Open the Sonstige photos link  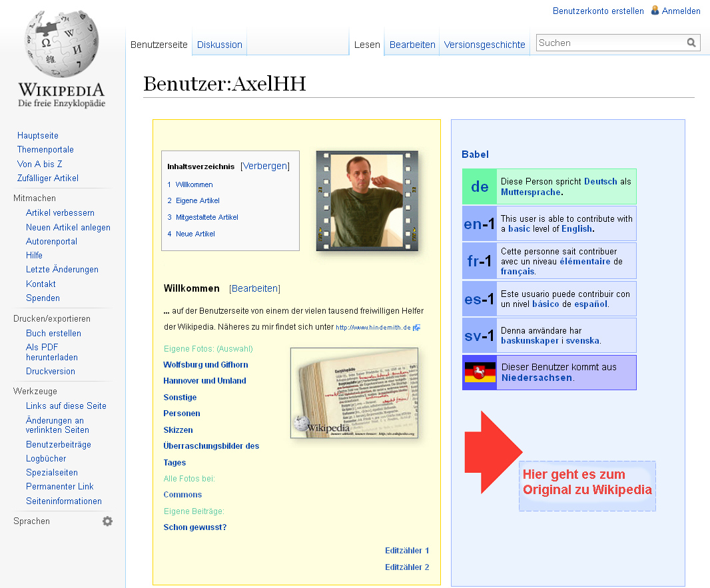coord(180,398)
